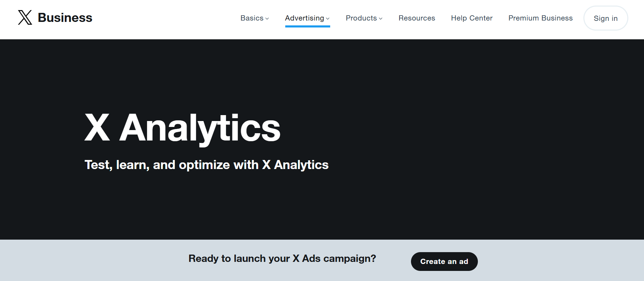
Task: Open the Products menu label
Action: (361, 18)
